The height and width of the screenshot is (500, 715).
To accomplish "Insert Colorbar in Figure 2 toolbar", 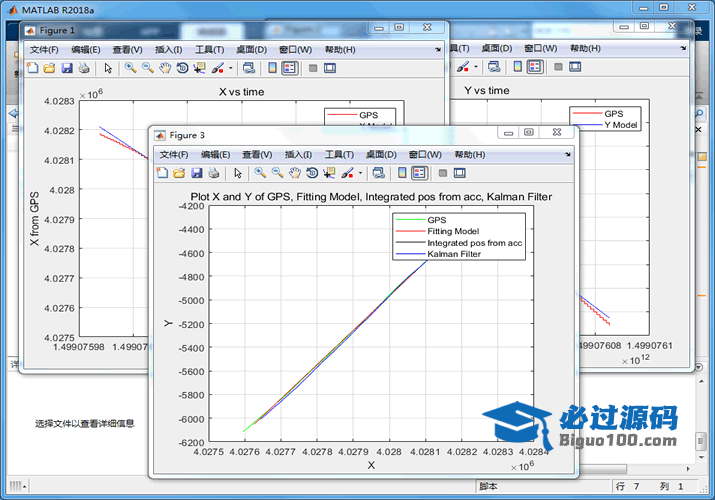I will pyautogui.click(x=518, y=67).
